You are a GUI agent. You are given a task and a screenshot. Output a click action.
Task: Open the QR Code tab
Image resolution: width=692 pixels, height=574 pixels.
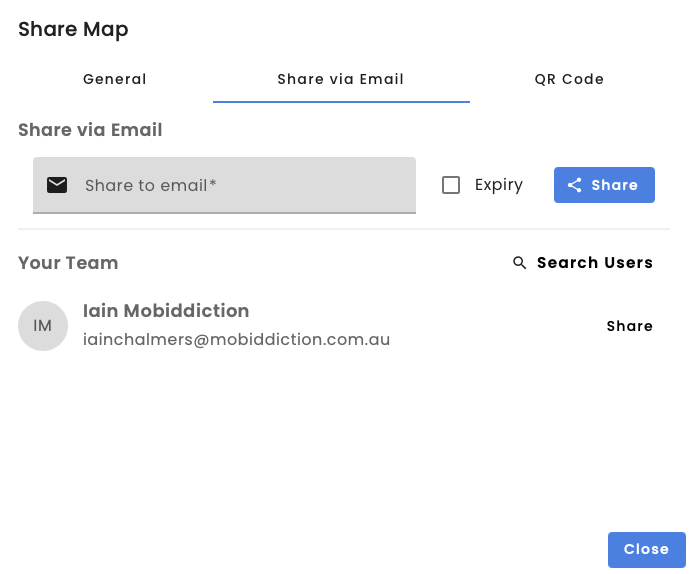click(x=569, y=79)
